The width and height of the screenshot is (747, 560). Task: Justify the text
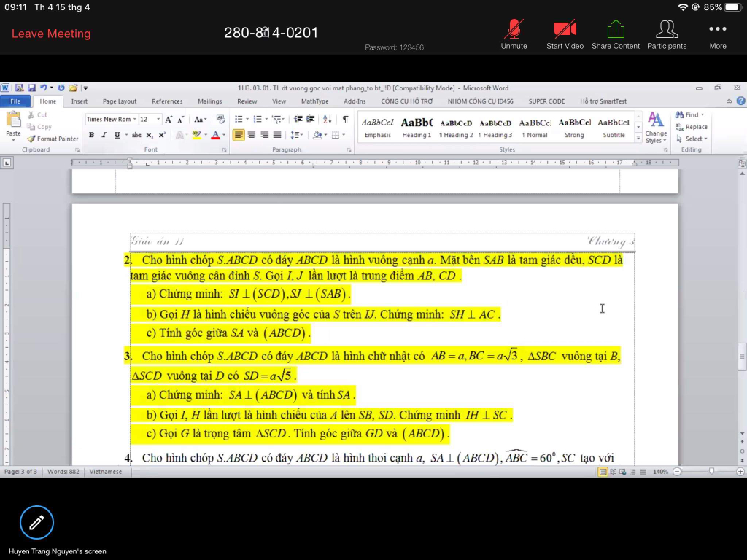[277, 135]
